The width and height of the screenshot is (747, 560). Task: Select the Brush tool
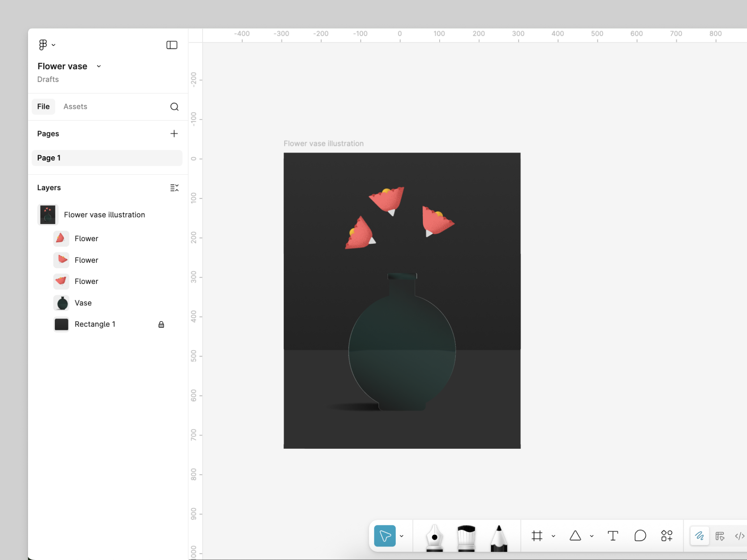pos(466,537)
